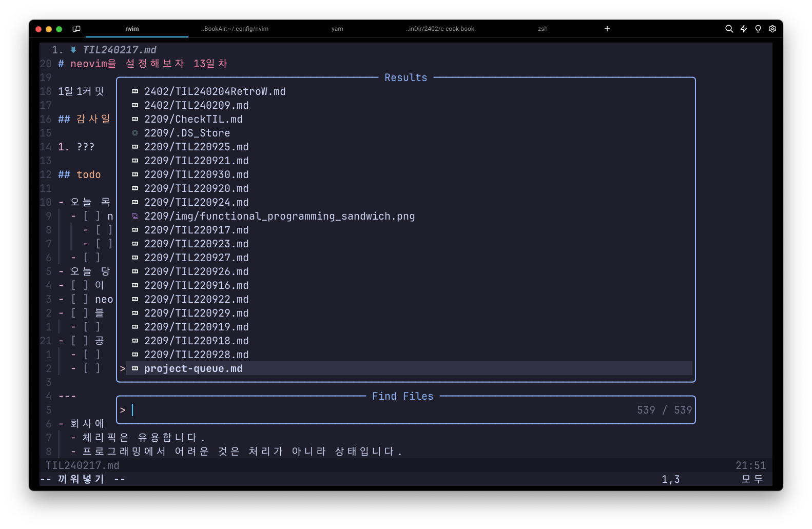
Task: Switch to the yarn terminal tab
Action: click(x=337, y=29)
